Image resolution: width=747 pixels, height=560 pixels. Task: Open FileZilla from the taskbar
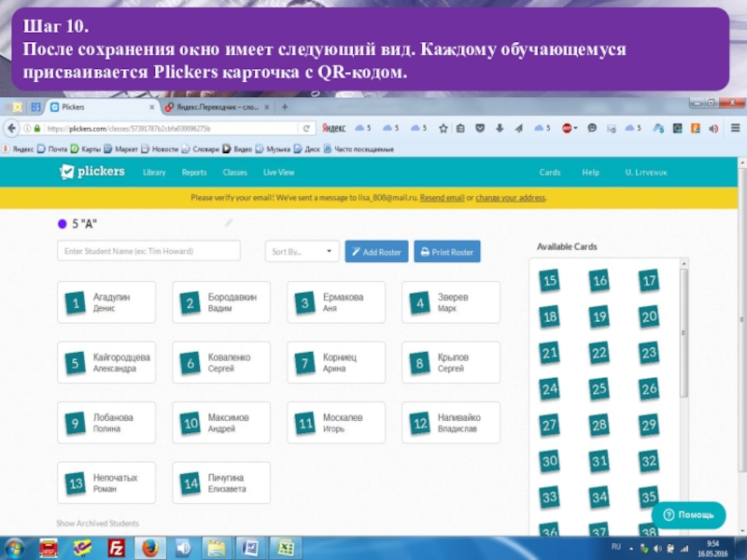click(116, 549)
